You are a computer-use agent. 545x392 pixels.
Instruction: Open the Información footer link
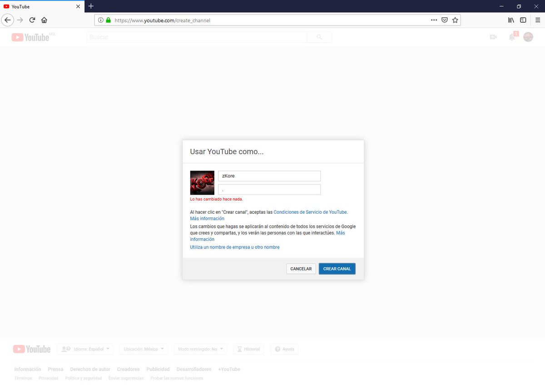click(x=28, y=369)
